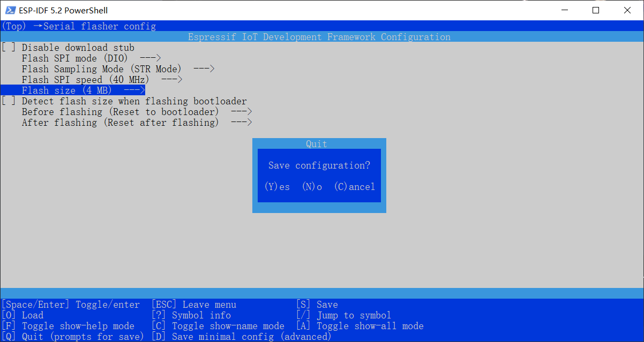This screenshot has width=644, height=342.
Task: Click the [C] Toggle show-name mode hint
Action: click(218, 326)
